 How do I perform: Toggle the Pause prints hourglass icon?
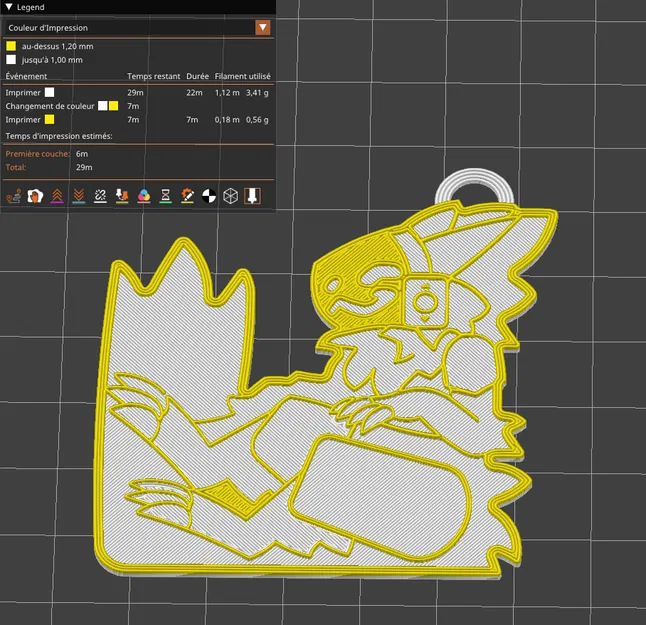coord(166,196)
